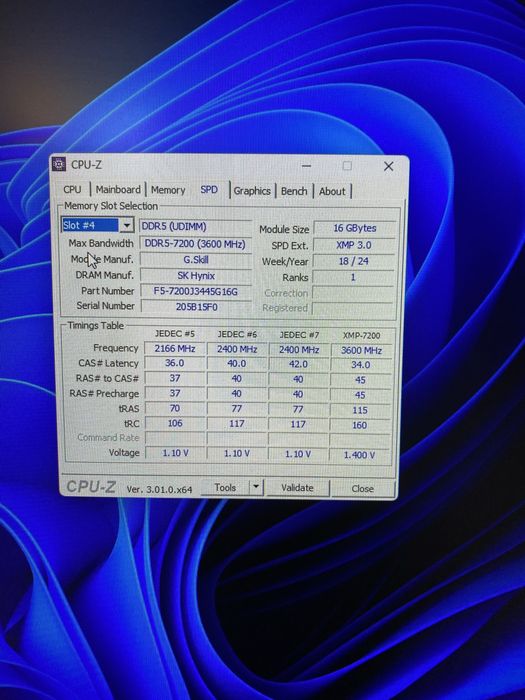Switch to the CPU tab
The image size is (525, 700).
click(72, 189)
